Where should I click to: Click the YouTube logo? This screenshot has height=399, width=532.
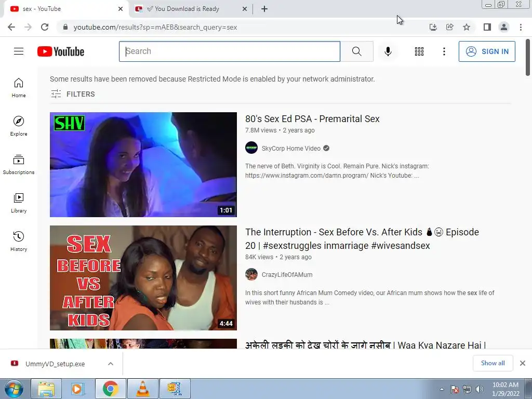tap(61, 51)
